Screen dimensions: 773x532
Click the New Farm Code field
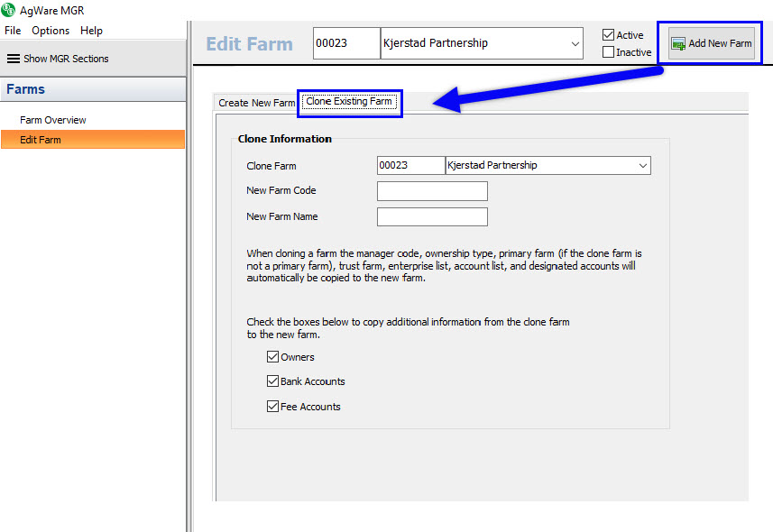[432, 191]
